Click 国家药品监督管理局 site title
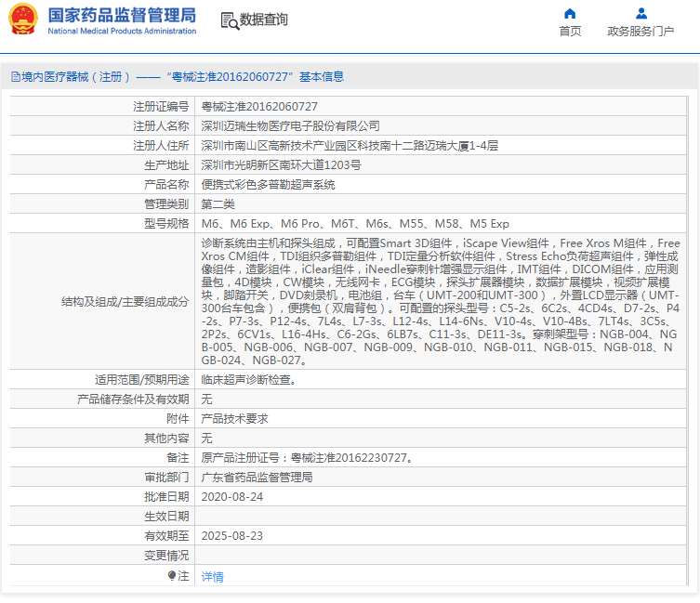 (x=122, y=15)
